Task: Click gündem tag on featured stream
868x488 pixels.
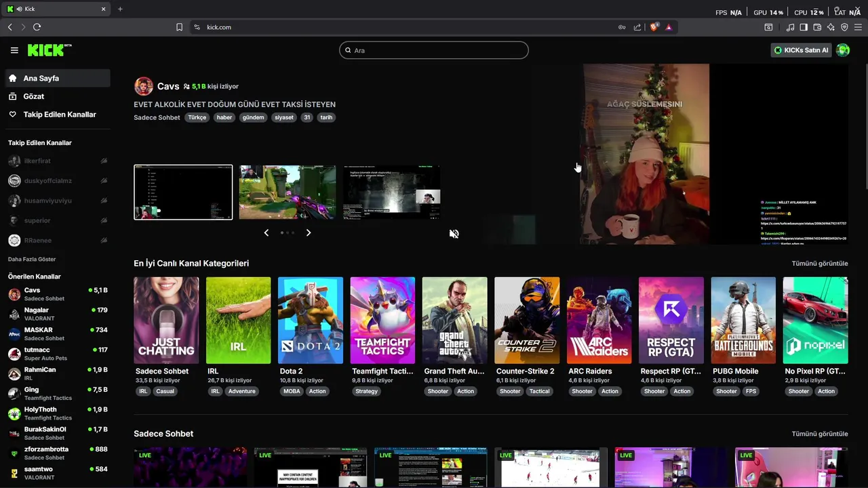Action: click(253, 117)
